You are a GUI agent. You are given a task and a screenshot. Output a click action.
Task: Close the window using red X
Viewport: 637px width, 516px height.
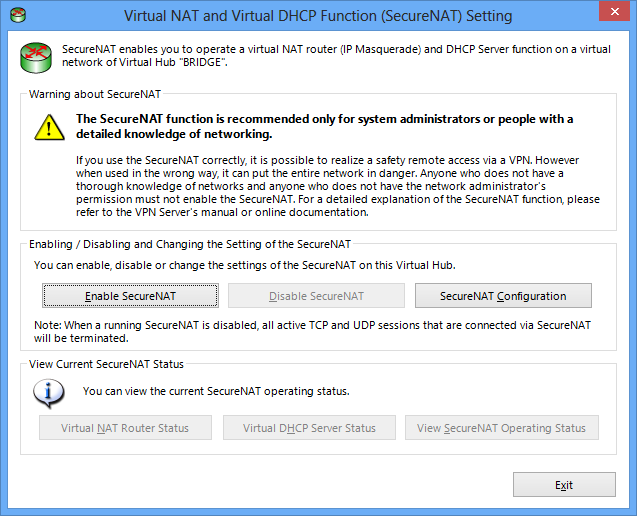tap(614, 12)
